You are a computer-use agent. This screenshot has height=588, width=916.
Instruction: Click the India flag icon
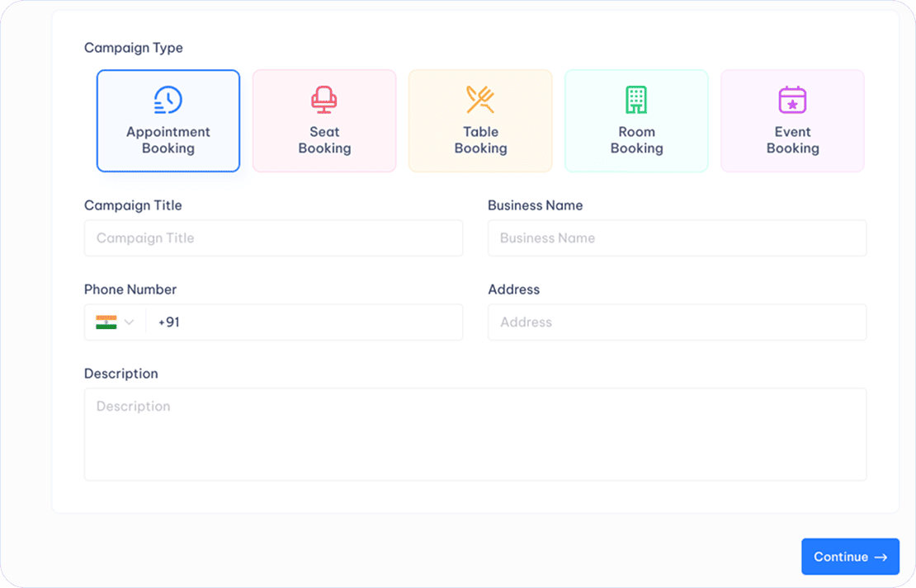tap(106, 322)
